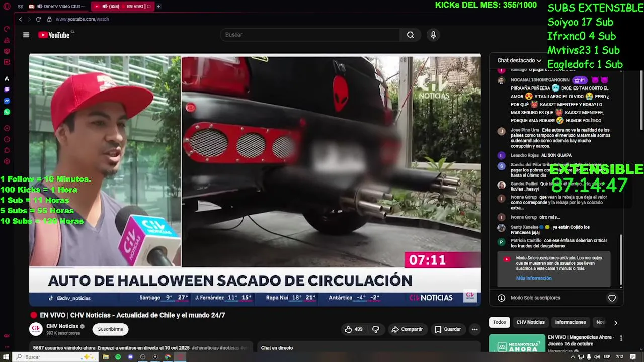Open sidebar extensions cube icon

point(7,150)
